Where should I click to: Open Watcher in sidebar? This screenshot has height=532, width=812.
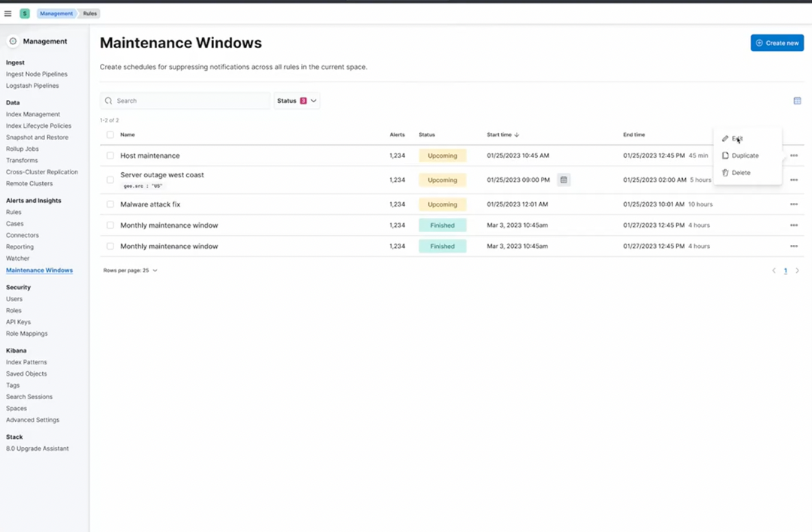click(x=17, y=258)
